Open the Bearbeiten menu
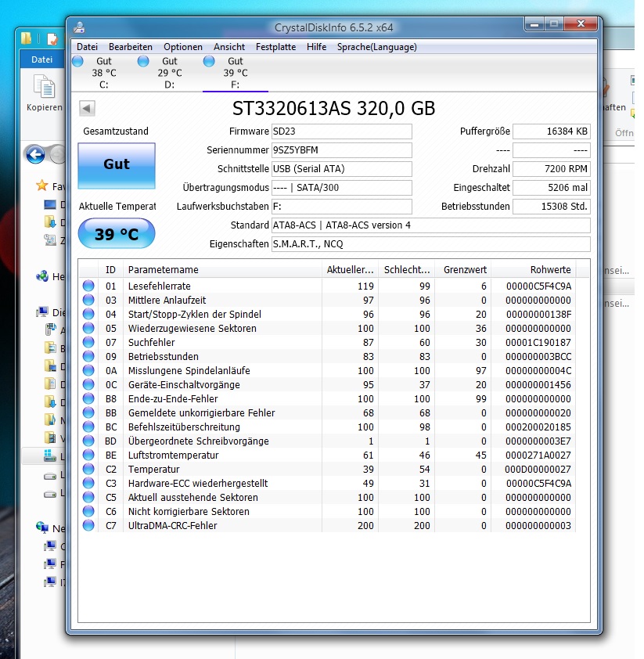 [130, 47]
